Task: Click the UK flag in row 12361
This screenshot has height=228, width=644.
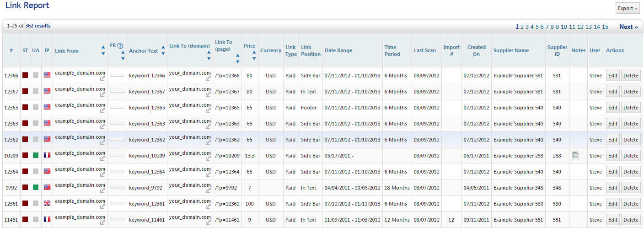Action: tap(47, 204)
